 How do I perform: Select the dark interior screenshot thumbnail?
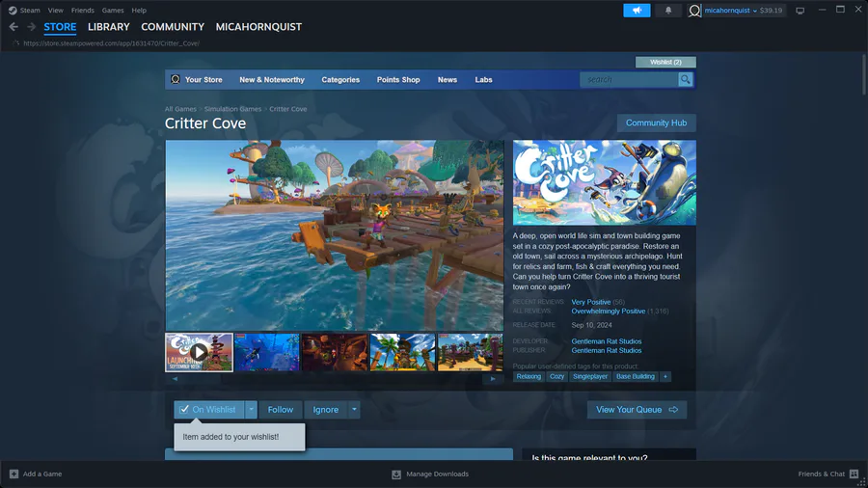coord(335,352)
